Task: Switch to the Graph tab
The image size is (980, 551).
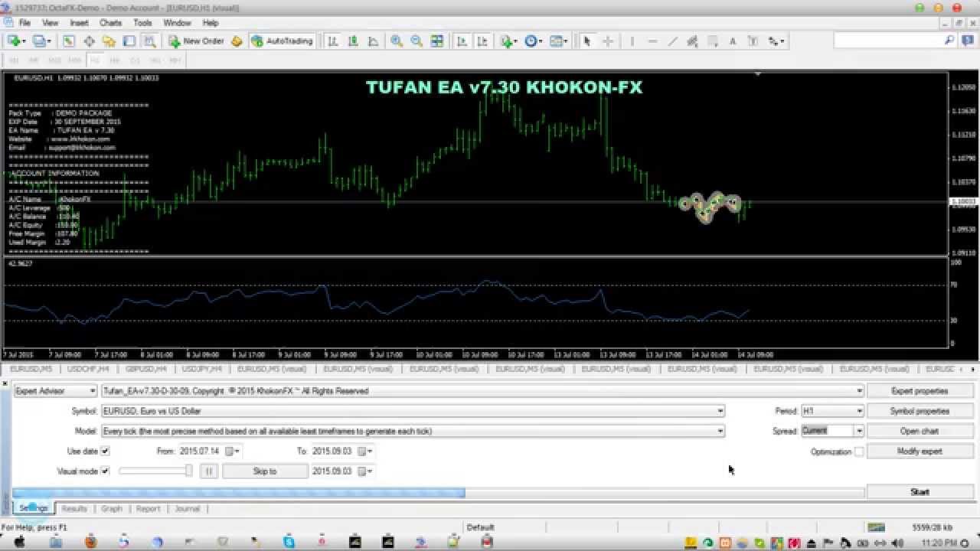Action: (112, 508)
